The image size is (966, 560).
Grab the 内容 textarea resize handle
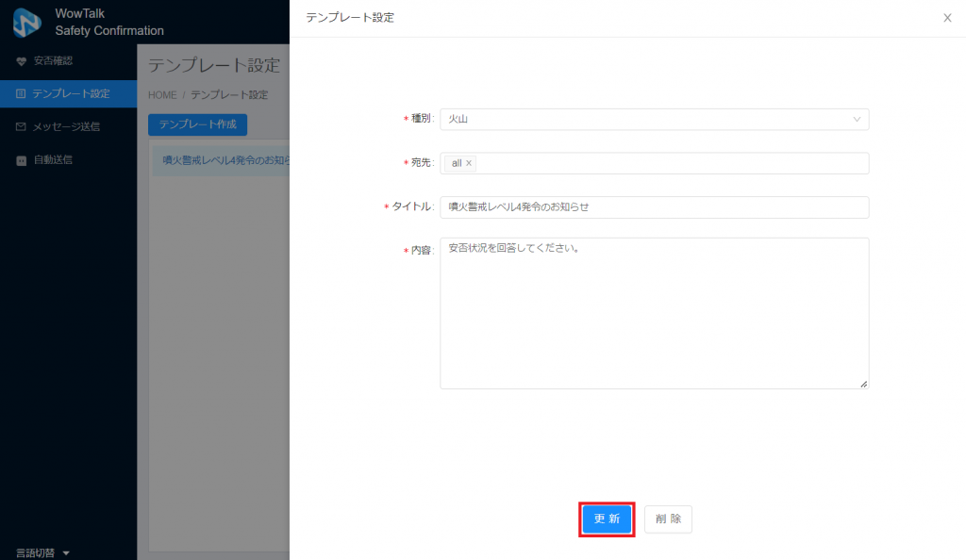[x=864, y=384]
